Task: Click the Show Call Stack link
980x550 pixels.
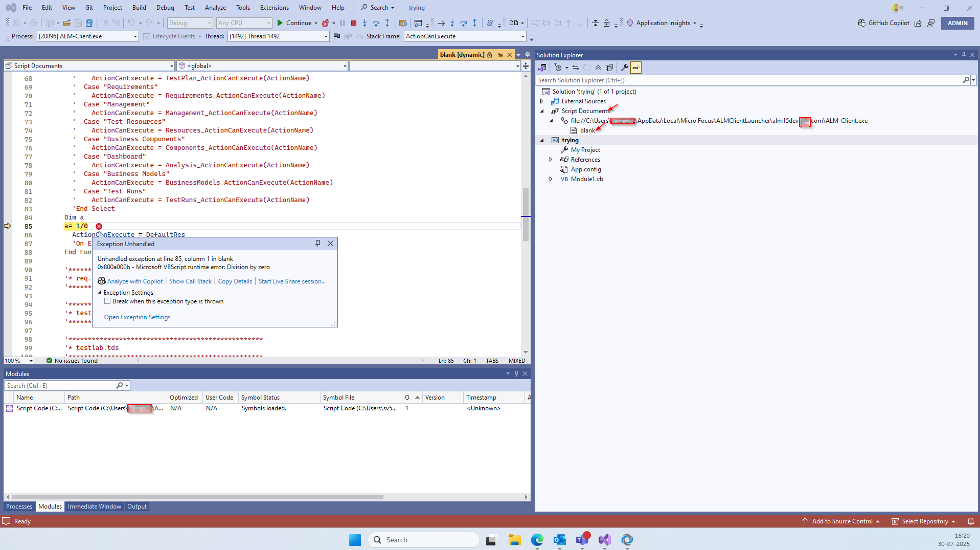Action: (x=190, y=281)
